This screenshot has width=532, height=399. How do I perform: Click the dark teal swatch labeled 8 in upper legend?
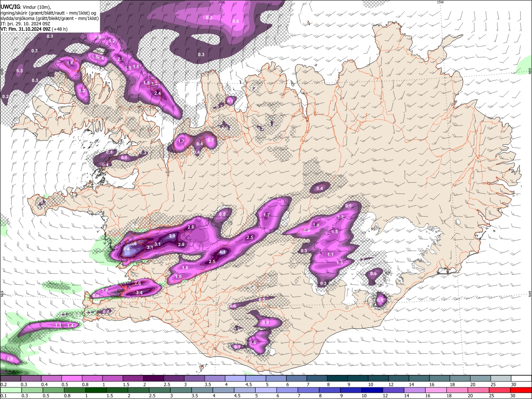(337, 378)
